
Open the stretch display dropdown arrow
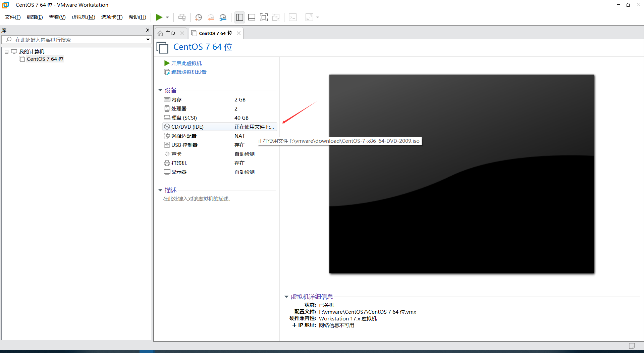click(x=318, y=17)
